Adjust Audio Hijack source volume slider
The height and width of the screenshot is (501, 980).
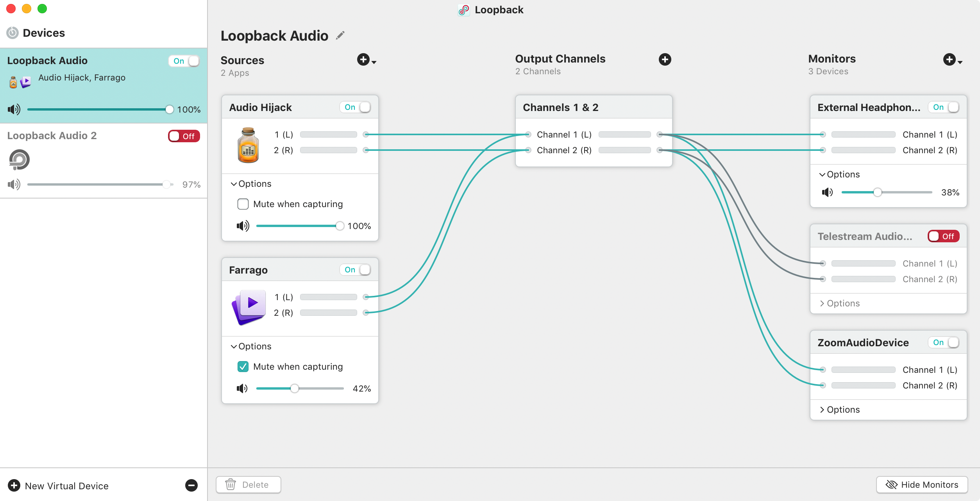coord(300,226)
